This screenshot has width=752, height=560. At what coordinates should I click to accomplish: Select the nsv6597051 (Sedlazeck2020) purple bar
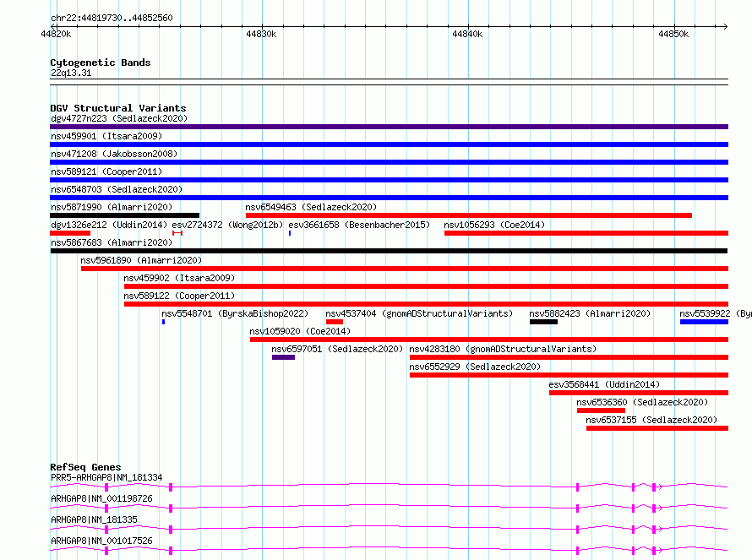click(x=283, y=357)
